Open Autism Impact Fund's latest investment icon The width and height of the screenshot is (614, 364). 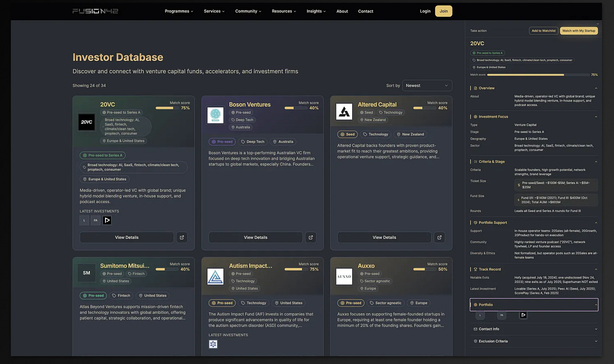click(x=213, y=344)
